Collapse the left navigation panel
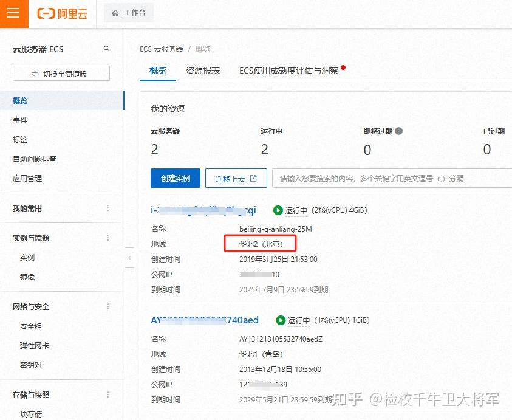This screenshot has height=420, width=512. click(x=129, y=258)
